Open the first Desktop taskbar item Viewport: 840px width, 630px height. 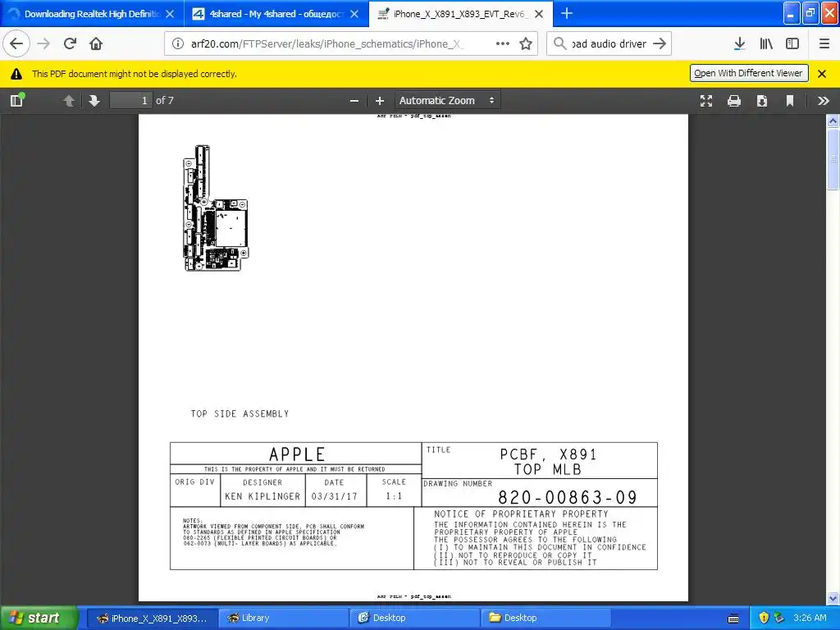point(414,618)
